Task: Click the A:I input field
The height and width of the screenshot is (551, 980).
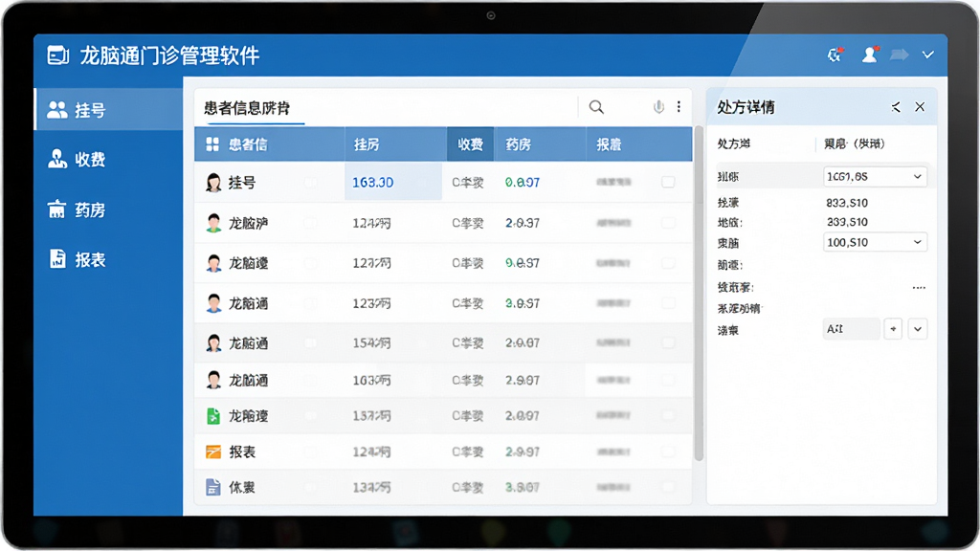Action: [x=851, y=329]
